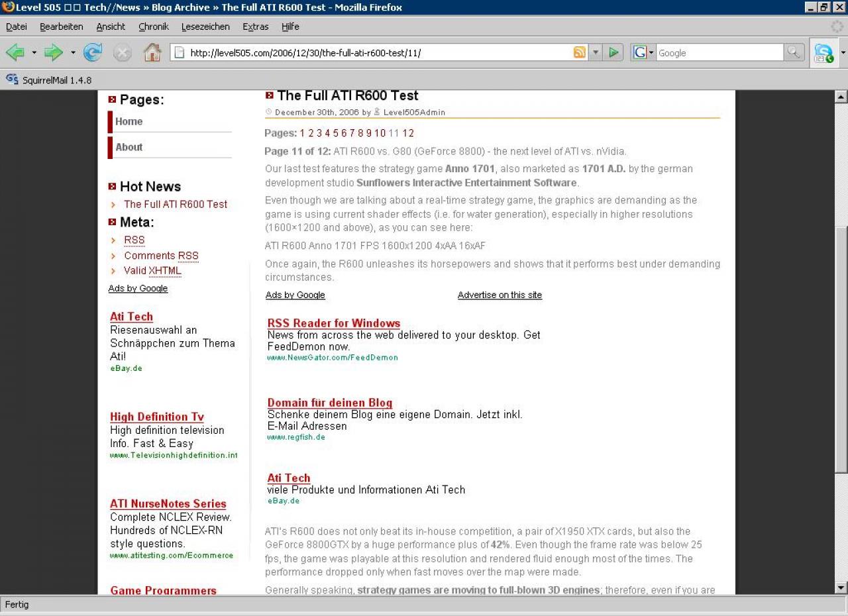848x616 pixels.
Task: Click the Google search input box
Action: [x=719, y=53]
